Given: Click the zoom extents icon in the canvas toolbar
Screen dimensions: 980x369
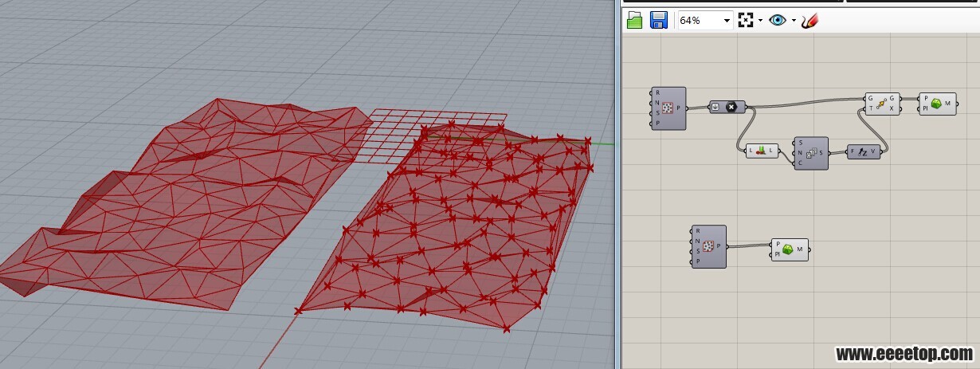Looking at the screenshot, I should (x=746, y=20).
